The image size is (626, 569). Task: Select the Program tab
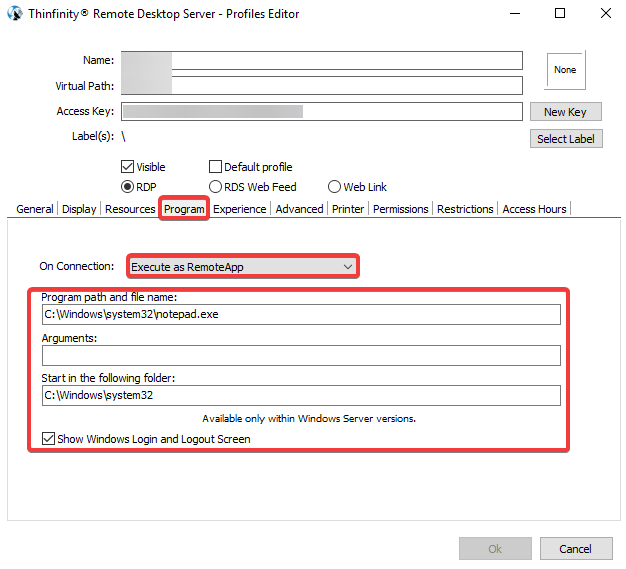[184, 209]
